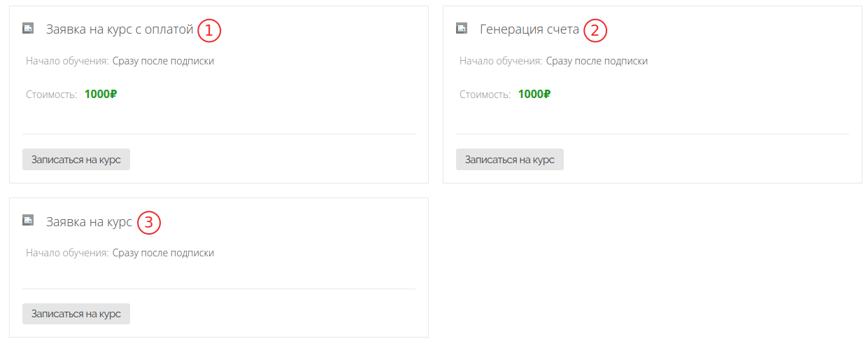Screen dimensions: 868x346
Task: Click "Записаться на курс" in the card without a price
Action: click(76, 314)
